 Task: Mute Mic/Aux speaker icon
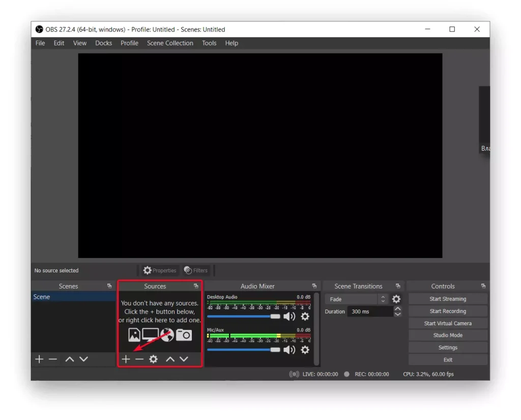tap(289, 350)
